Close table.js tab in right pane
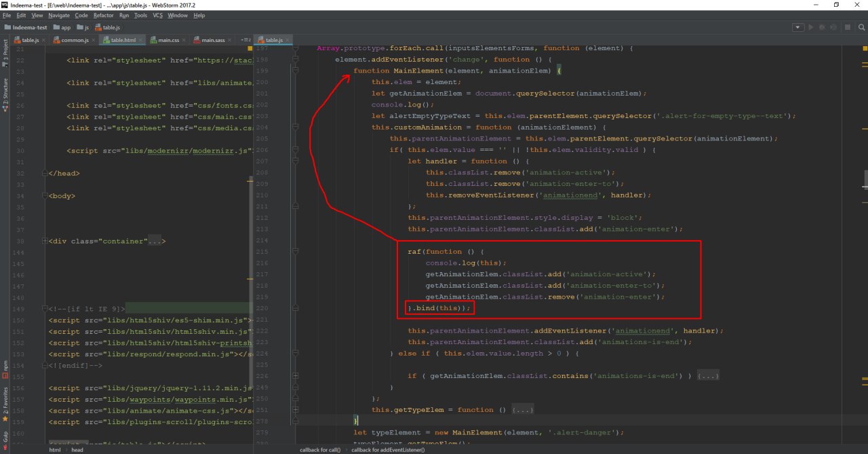The width and height of the screenshot is (868, 454). point(288,40)
